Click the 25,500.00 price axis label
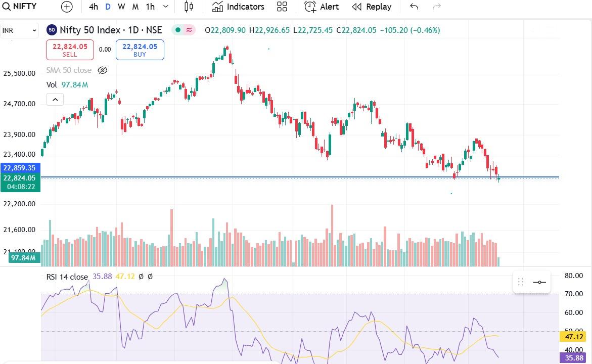 (x=20, y=74)
